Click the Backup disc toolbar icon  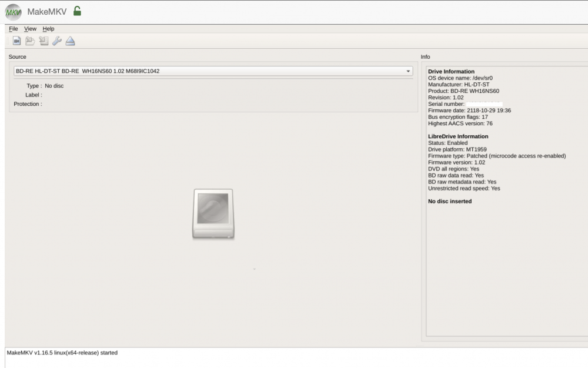[44, 41]
